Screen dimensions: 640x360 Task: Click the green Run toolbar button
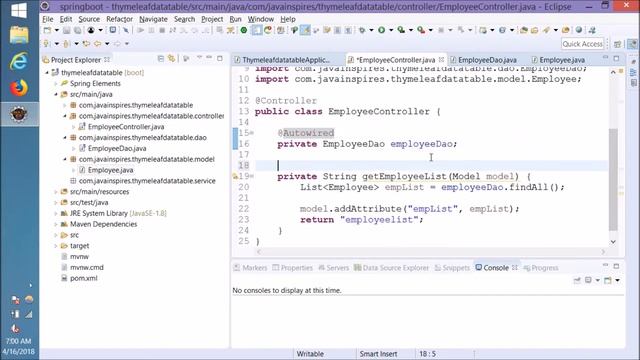[x=382, y=30]
